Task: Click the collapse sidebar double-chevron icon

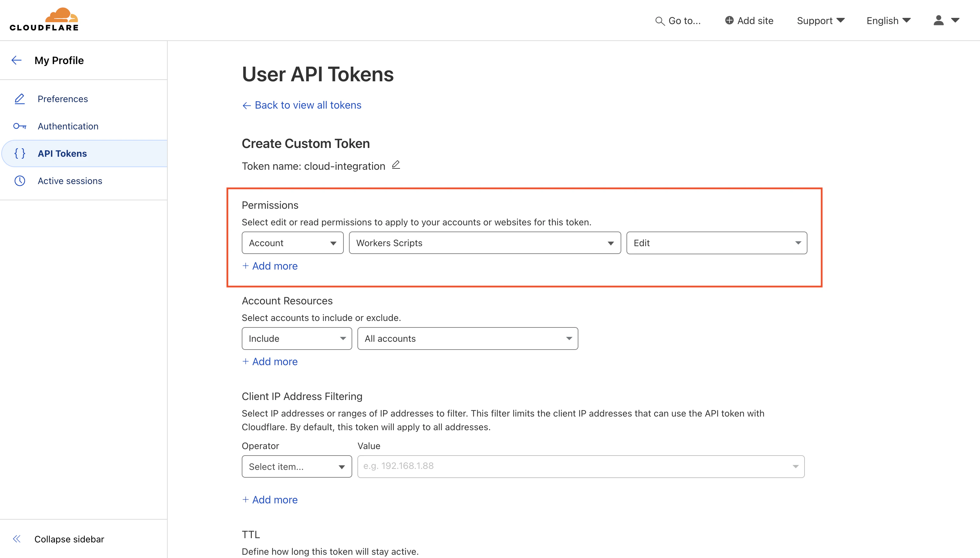Action: (x=17, y=539)
